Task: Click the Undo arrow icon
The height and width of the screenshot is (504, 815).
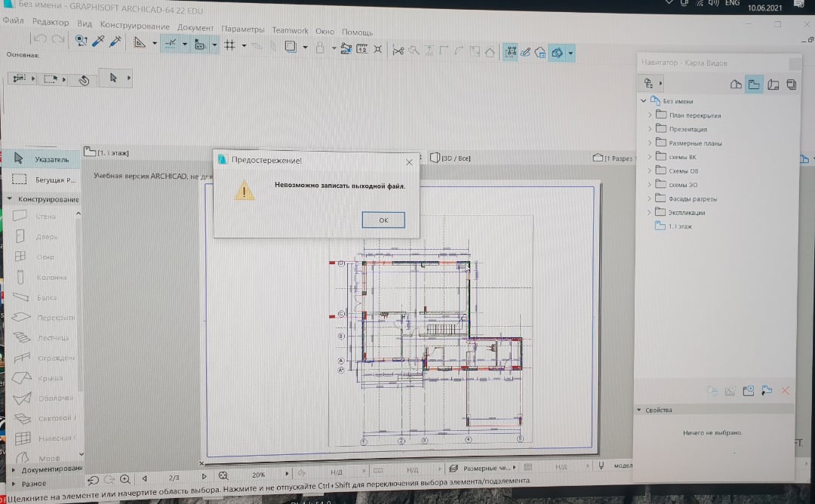Action: (x=40, y=38)
